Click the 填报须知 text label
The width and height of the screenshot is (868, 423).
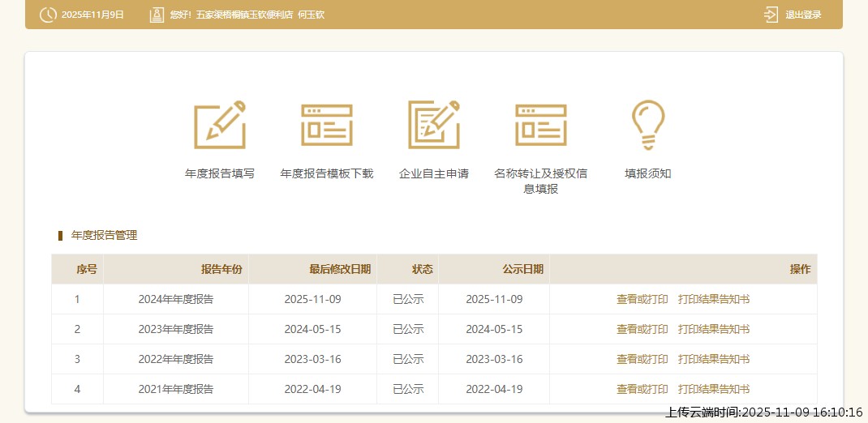click(x=648, y=173)
